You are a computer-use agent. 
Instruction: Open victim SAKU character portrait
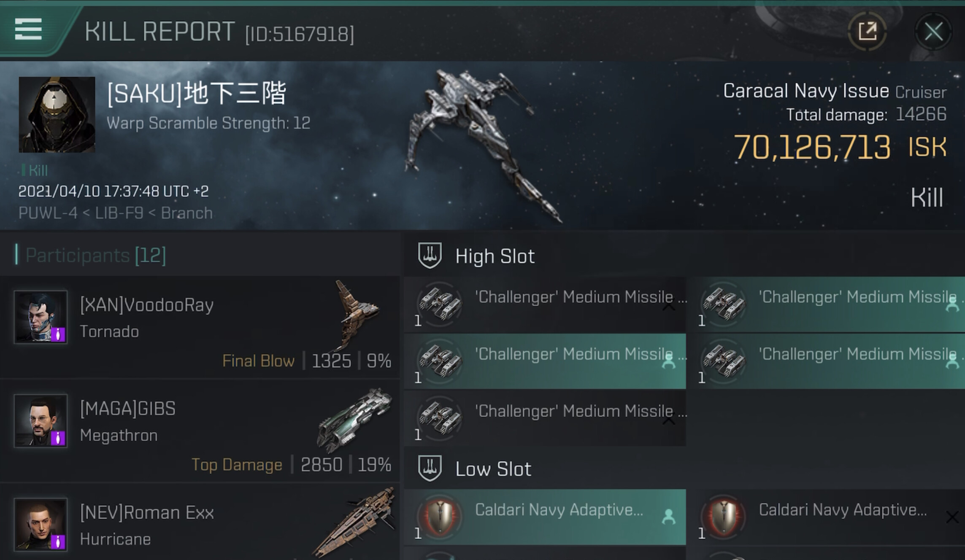[57, 114]
